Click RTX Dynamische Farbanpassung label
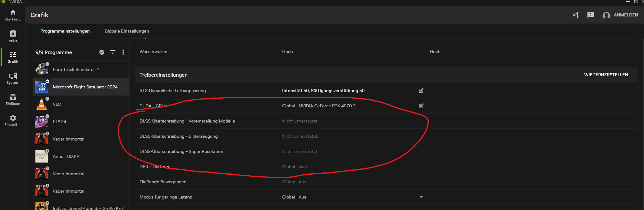 (173, 91)
